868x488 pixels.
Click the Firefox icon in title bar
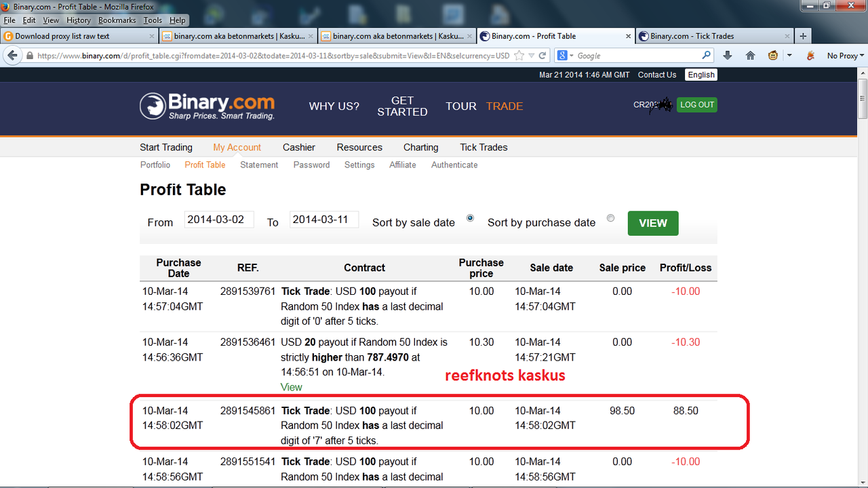tap(6, 6)
